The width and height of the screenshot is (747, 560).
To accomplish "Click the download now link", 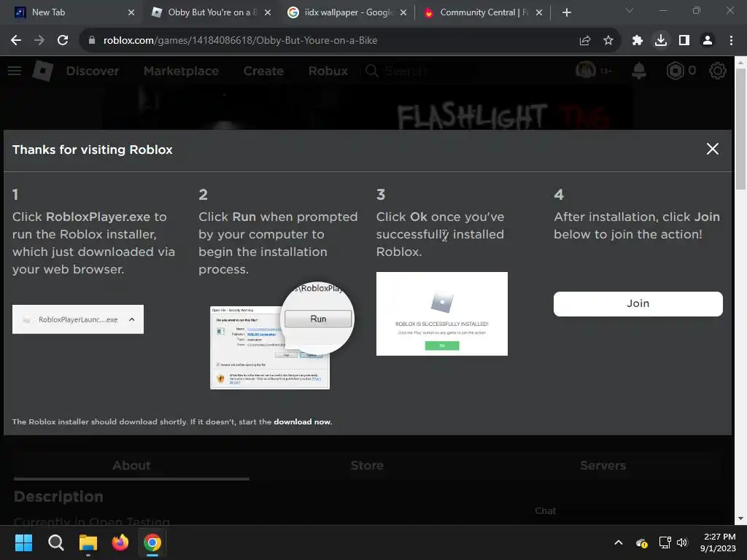I will (302, 421).
